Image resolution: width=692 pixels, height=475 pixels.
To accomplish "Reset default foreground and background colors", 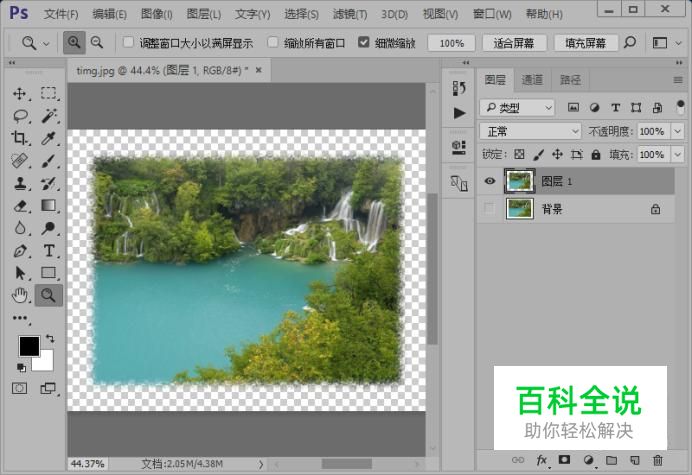I will point(21,367).
